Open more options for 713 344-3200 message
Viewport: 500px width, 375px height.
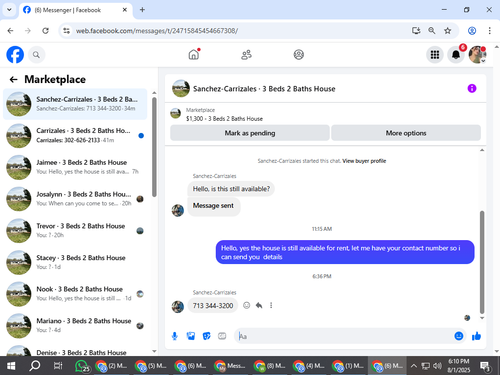[x=271, y=305]
